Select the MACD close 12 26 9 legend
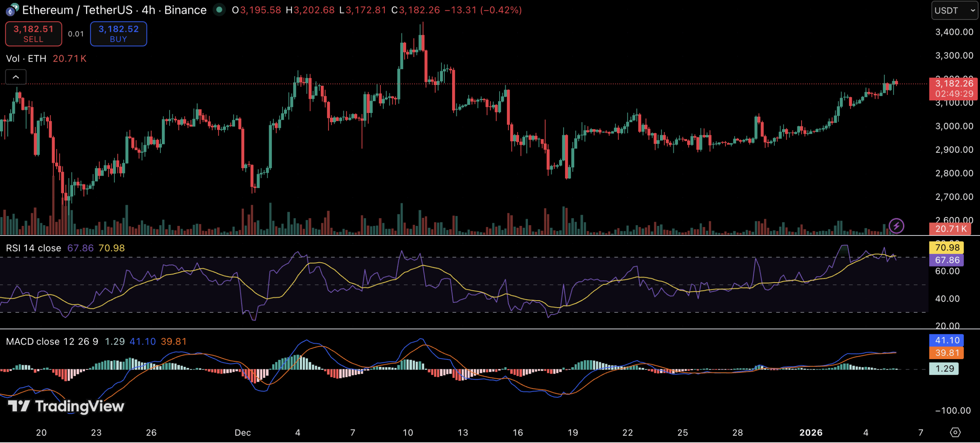The height and width of the screenshot is (443, 980). point(52,342)
